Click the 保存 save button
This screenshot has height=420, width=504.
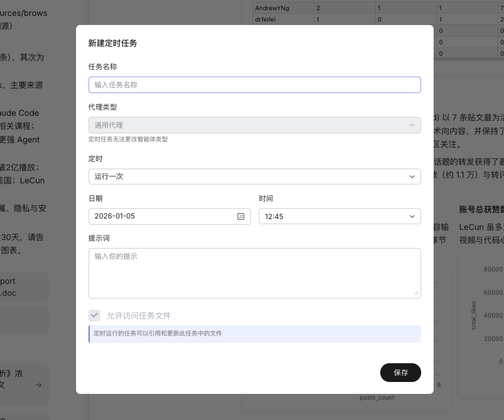[401, 373]
